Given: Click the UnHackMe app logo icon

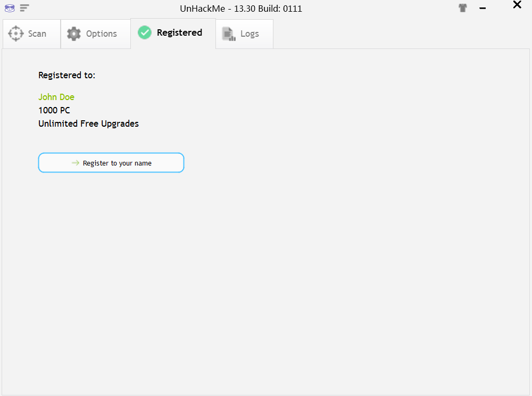Looking at the screenshot, I should (10, 8).
